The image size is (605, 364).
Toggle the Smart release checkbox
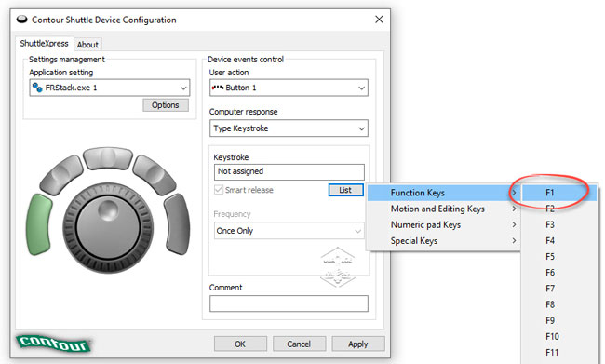click(x=219, y=190)
